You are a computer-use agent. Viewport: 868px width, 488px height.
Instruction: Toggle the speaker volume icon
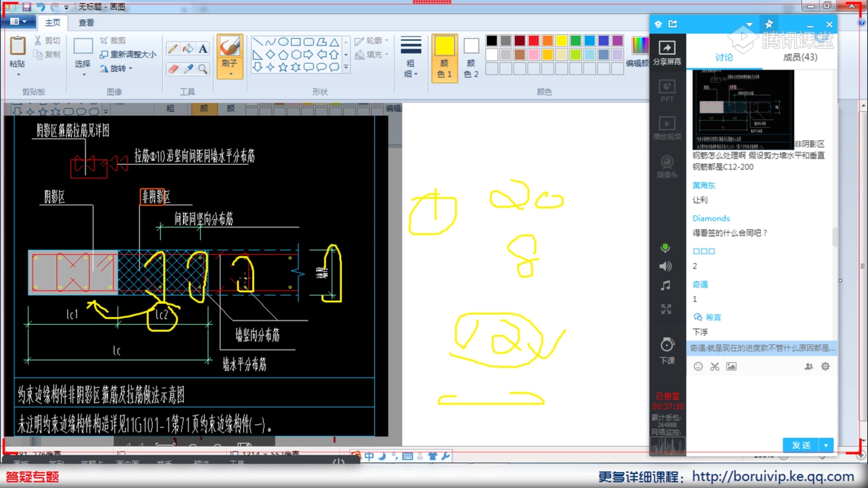665,266
